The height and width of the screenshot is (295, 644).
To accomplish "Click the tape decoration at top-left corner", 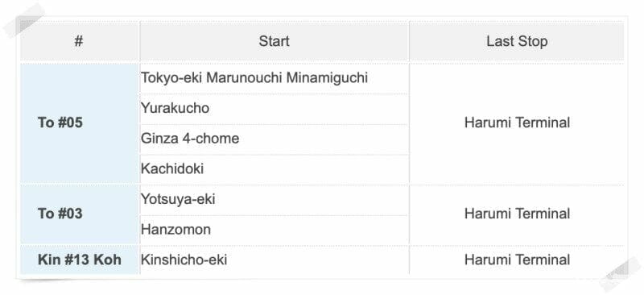I will [x=24, y=20].
